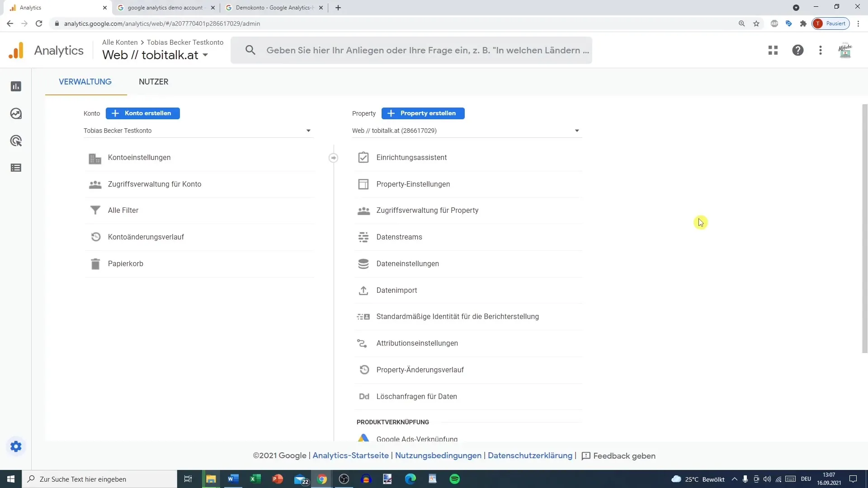
Task: Click the account profile avatar
Action: click(x=845, y=50)
